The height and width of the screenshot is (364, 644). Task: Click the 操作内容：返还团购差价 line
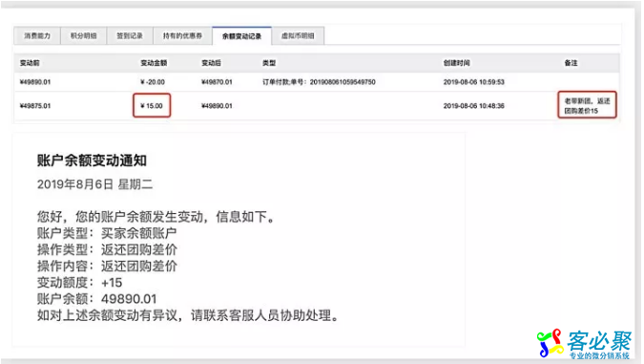pyautogui.click(x=107, y=267)
